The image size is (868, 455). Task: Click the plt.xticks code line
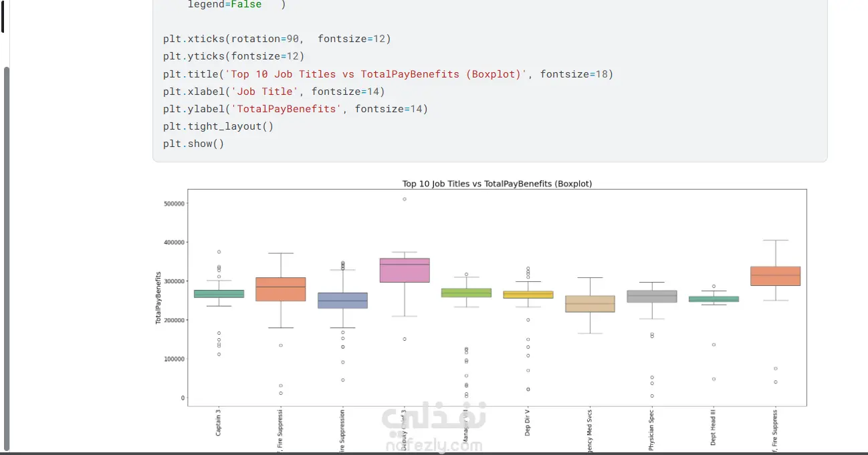tap(277, 39)
